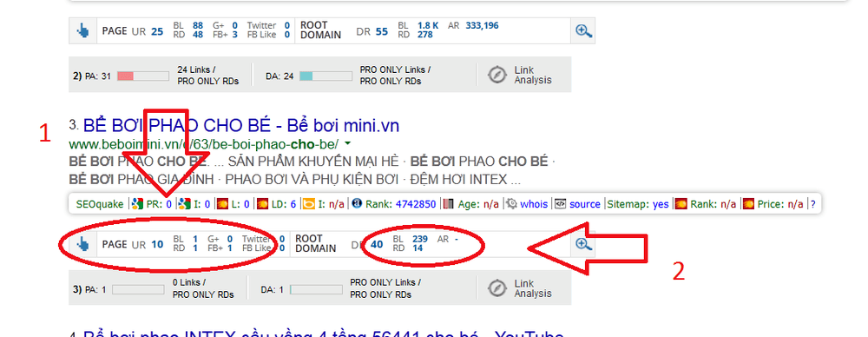Click the SEOquake label link

point(100,204)
